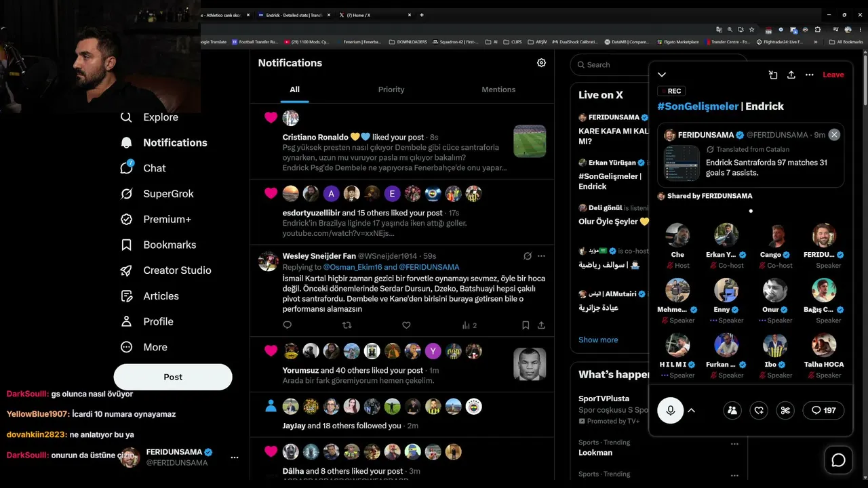Viewport: 868px width, 488px height.
Task: Leave the Space
Action: pyautogui.click(x=833, y=75)
